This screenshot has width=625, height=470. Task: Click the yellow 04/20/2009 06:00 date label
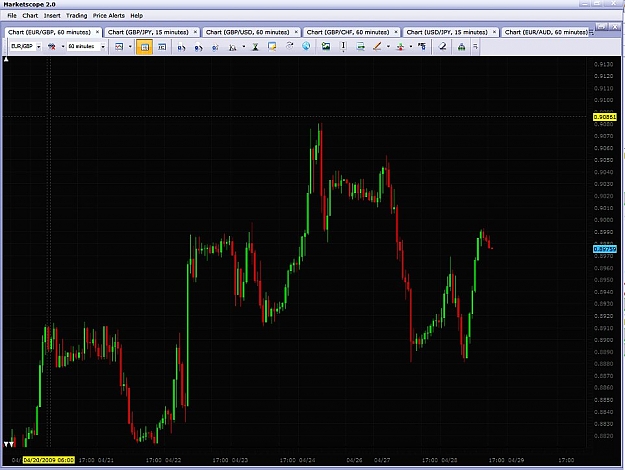point(49,460)
